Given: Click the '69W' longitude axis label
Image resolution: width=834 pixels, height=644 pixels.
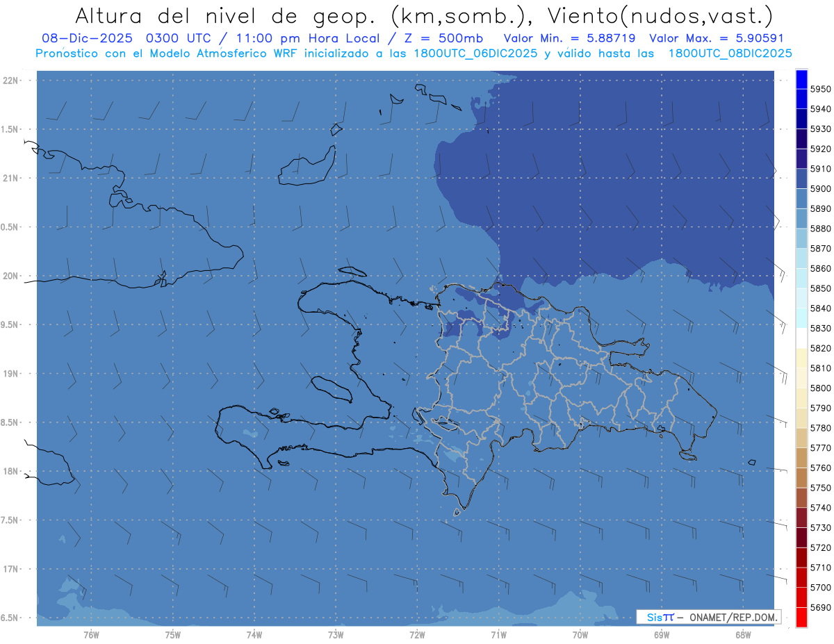Looking at the screenshot, I should pyautogui.click(x=662, y=635).
